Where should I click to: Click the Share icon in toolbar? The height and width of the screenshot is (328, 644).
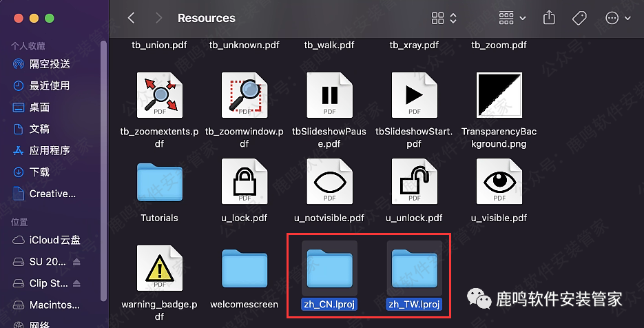coord(549,18)
